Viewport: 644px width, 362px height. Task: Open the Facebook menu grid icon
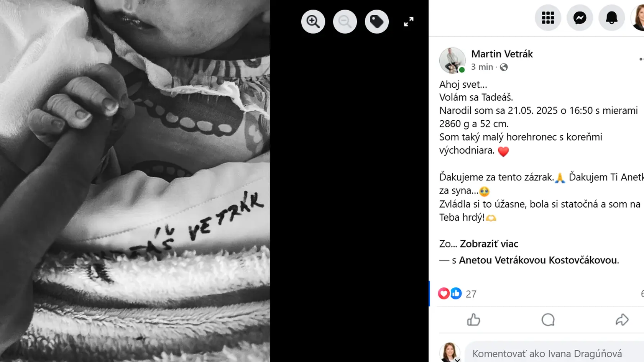click(x=548, y=18)
